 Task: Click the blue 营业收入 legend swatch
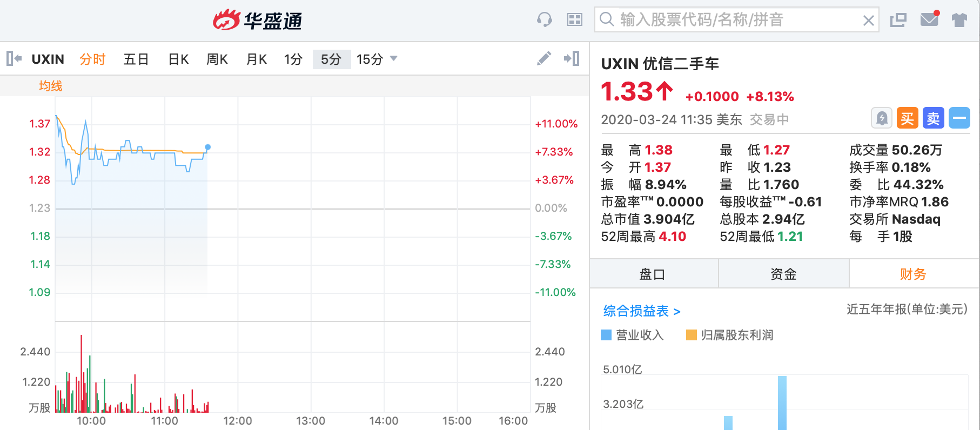point(606,335)
